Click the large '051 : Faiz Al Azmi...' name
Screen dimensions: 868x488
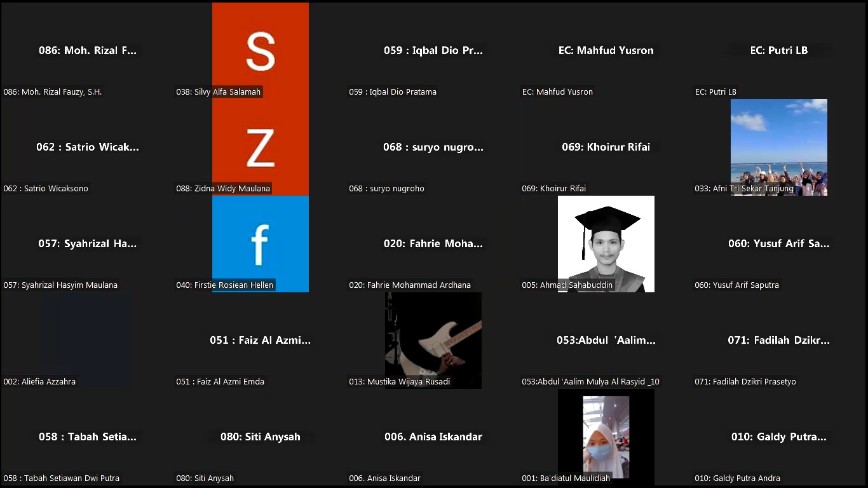[x=260, y=341]
